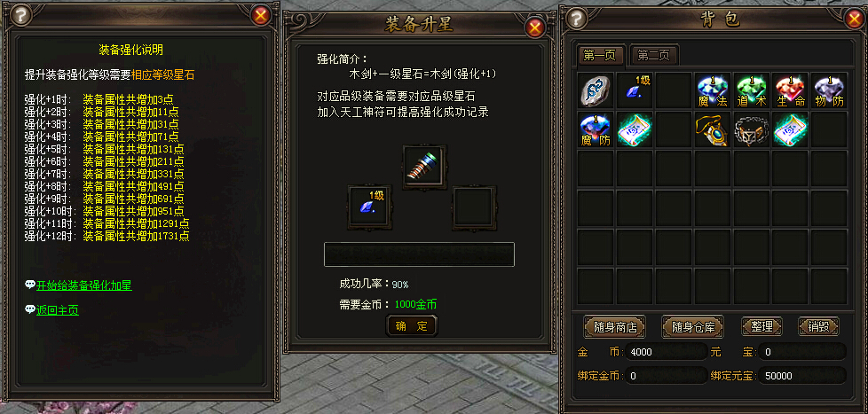Screen dimensions: 868x414
Task: Click 返回主页 link
Action: pos(58,310)
